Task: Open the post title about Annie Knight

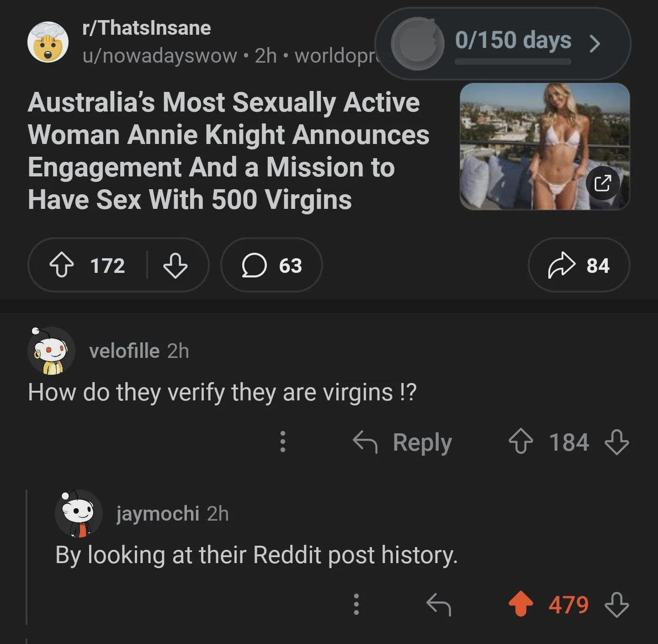Action: tap(228, 151)
